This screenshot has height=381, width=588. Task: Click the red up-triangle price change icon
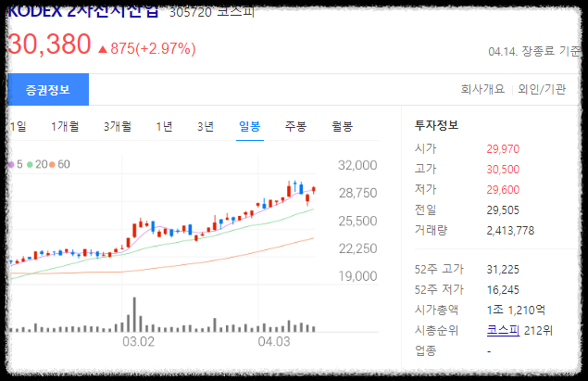click(103, 49)
